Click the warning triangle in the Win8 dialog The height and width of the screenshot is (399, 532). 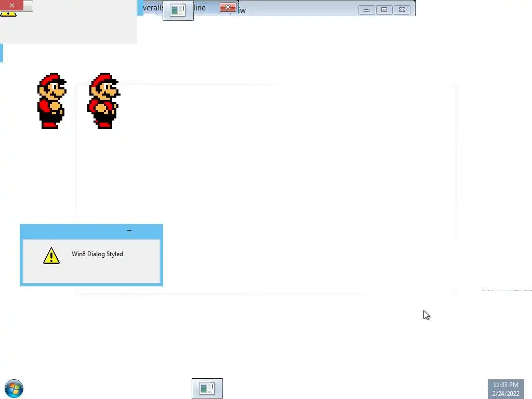pyautogui.click(x=51, y=256)
